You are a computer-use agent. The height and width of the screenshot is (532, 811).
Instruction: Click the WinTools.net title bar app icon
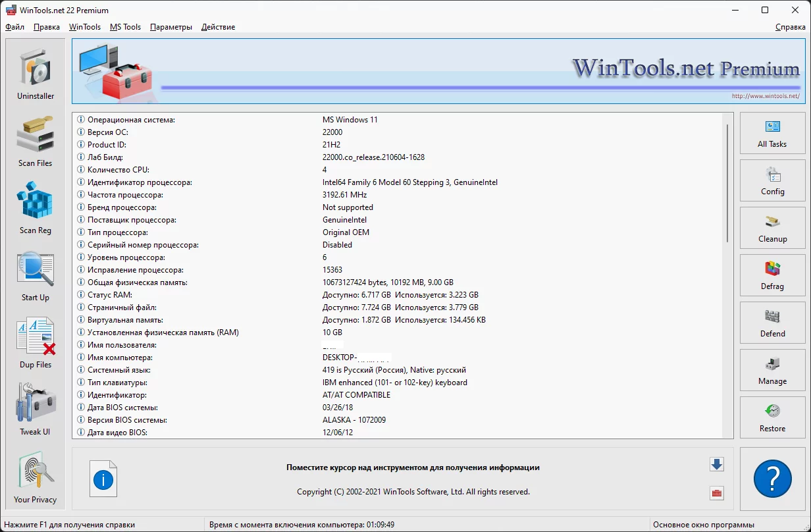click(11, 10)
